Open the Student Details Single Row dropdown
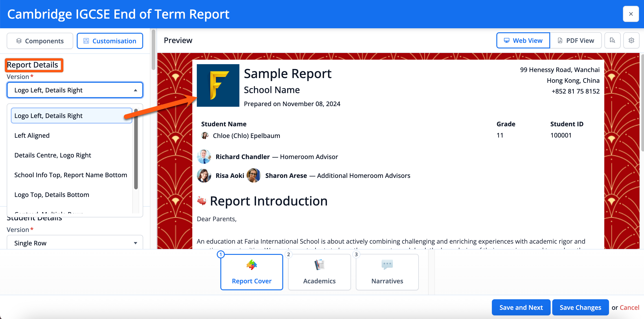 click(75, 243)
